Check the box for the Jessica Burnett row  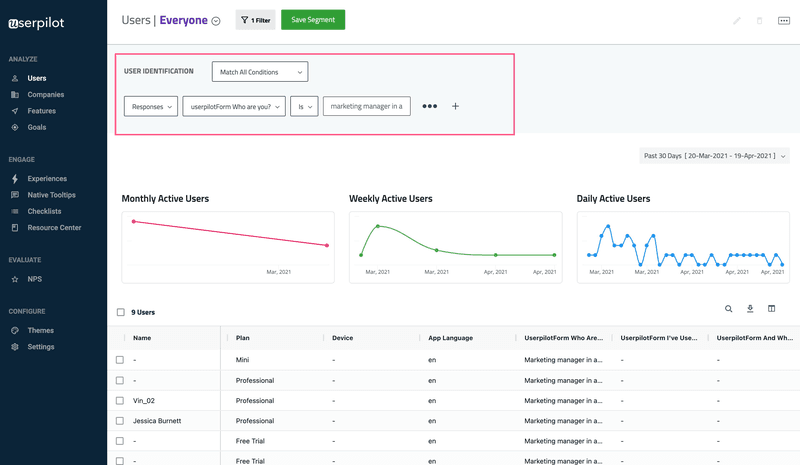[120, 421]
